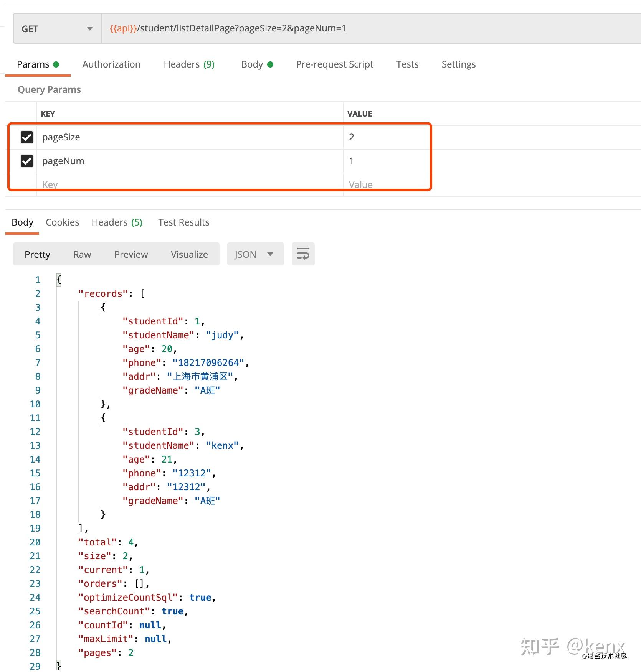This screenshot has height=672, width=641.
Task: Select the Pretty response view
Action: [37, 254]
